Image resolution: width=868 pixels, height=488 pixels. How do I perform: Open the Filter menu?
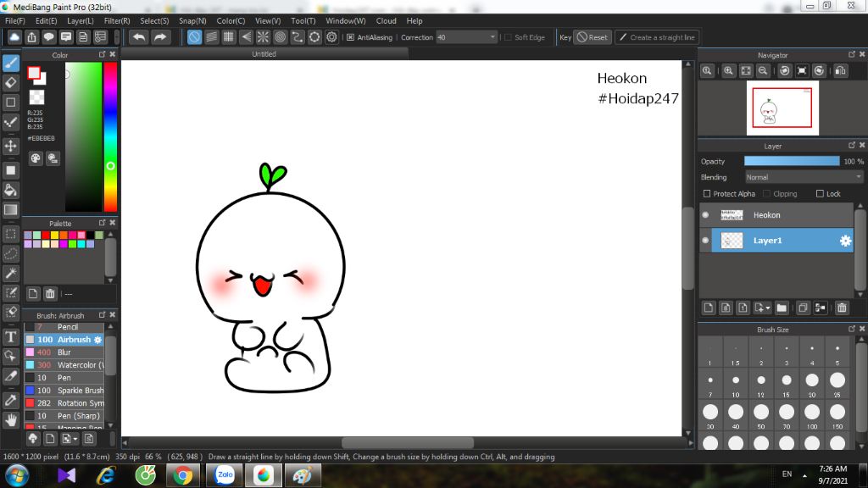click(x=117, y=21)
